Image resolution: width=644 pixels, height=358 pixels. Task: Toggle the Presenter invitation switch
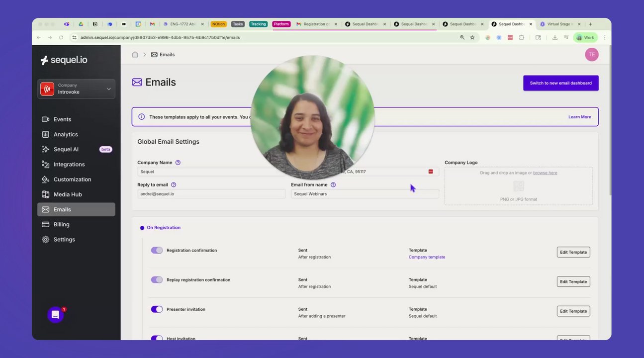tap(157, 309)
